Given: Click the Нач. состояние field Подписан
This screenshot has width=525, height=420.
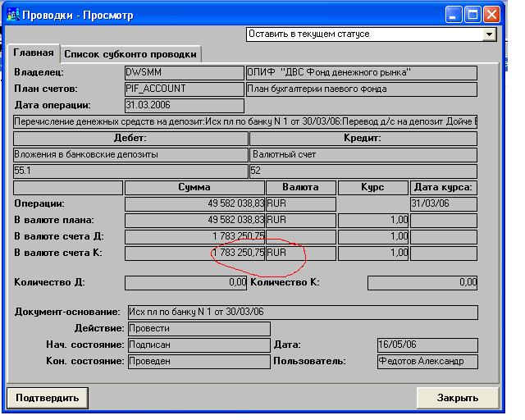Looking at the screenshot, I should (x=199, y=345).
